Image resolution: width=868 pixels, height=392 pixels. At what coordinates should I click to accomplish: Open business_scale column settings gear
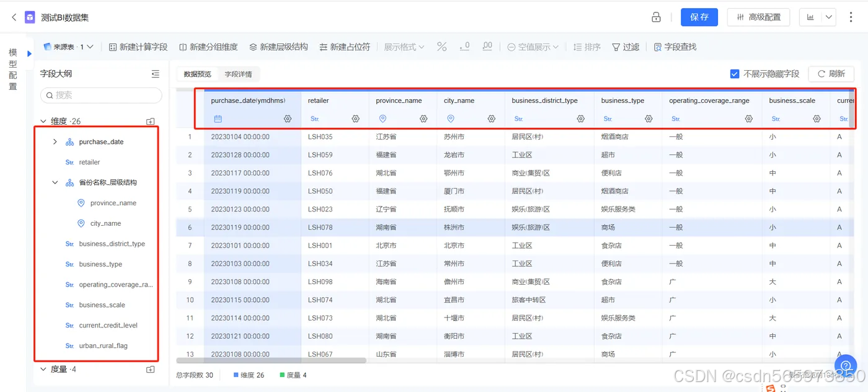click(x=817, y=118)
